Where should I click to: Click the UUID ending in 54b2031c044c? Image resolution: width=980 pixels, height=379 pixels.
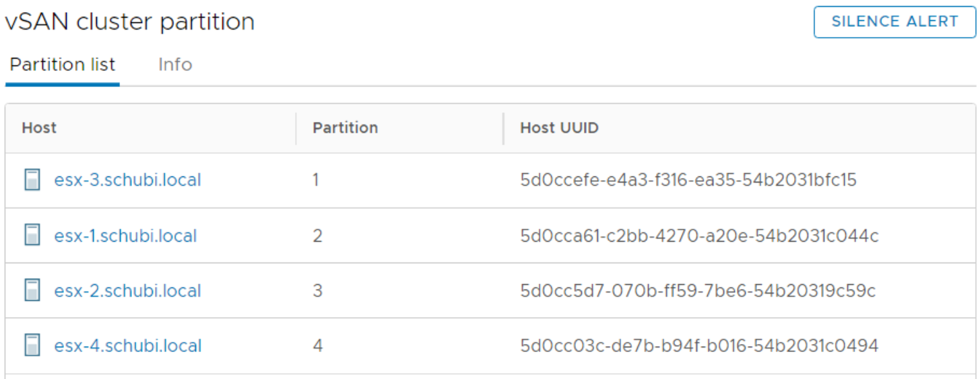(x=699, y=236)
